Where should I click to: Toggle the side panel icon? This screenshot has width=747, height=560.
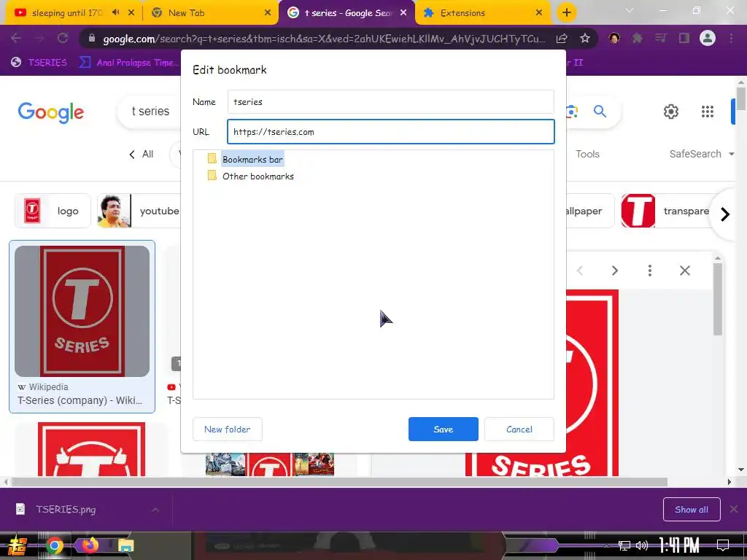point(684,38)
